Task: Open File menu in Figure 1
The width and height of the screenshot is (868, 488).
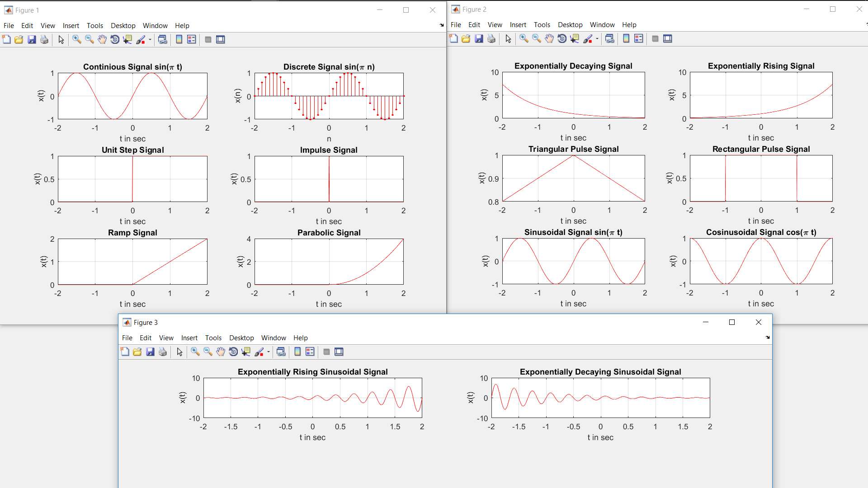Action: coord(9,26)
